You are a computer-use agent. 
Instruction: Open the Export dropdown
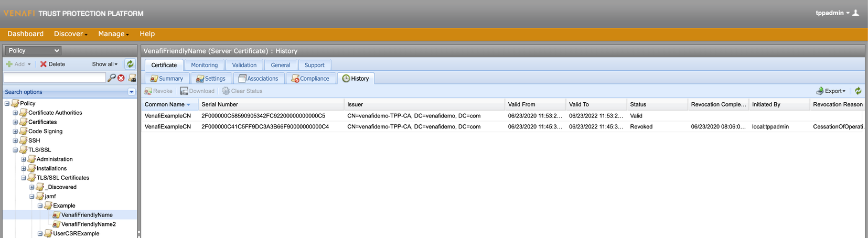point(831,91)
